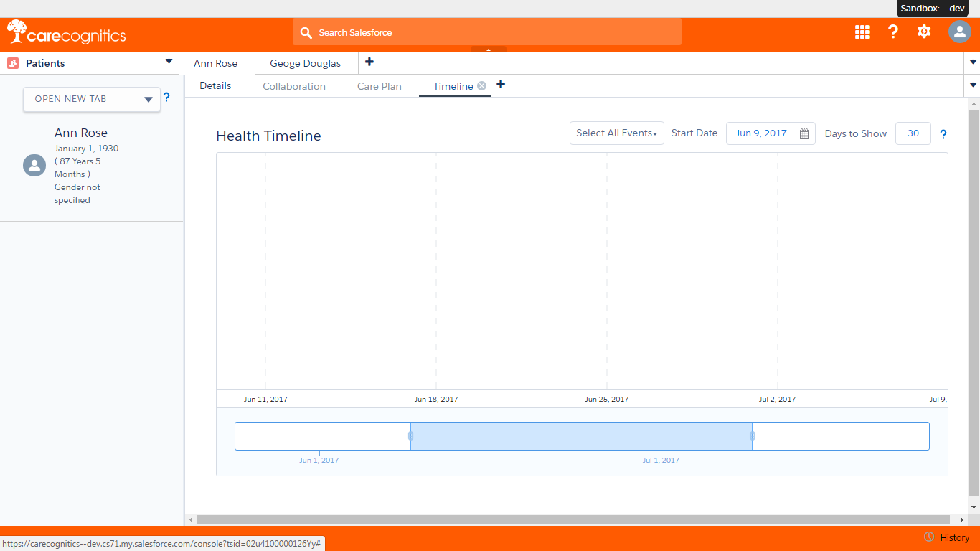
Task: Expand the Patients navigation dropdown arrow
Action: (x=169, y=62)
